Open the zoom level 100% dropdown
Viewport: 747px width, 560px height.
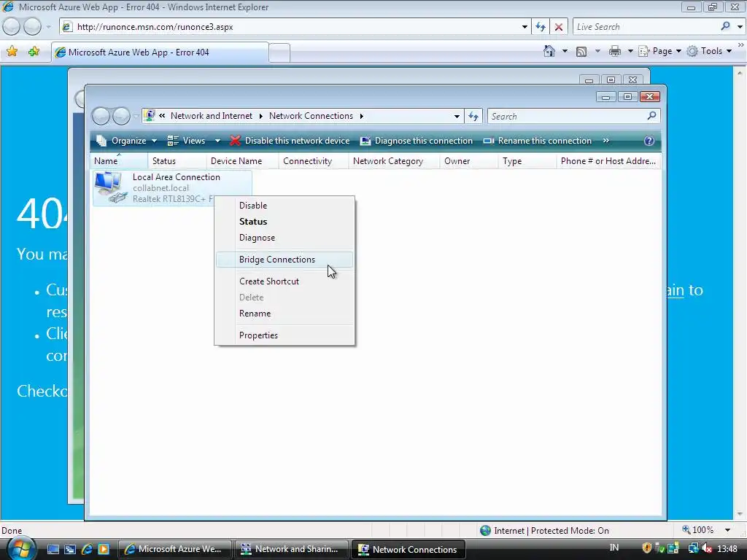tap(727, 530)
